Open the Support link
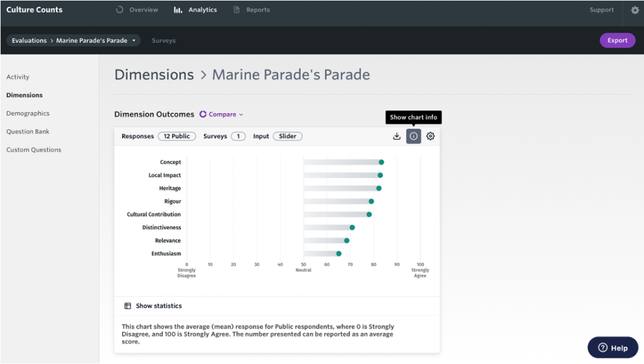Screen dimensions: 644x364 click(x=601, y=10)
